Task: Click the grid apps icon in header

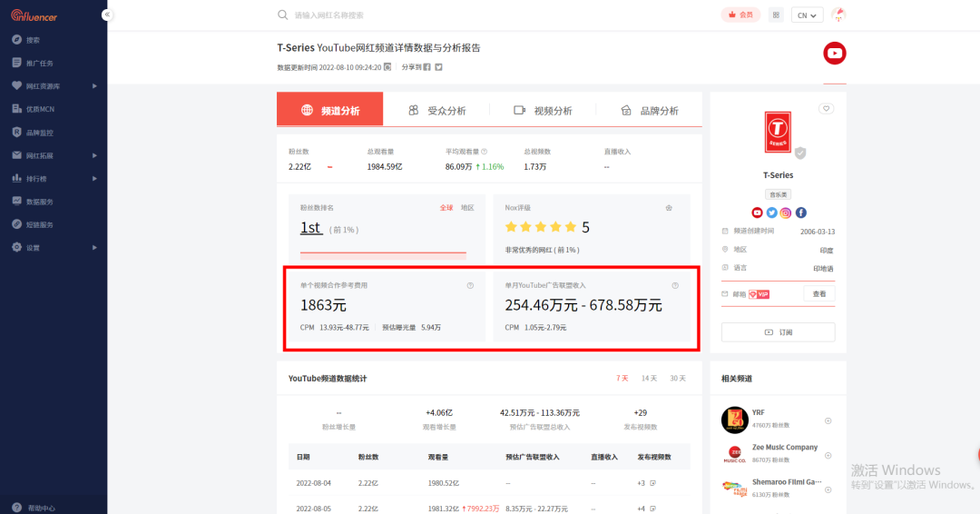Action: coord(776,15)
